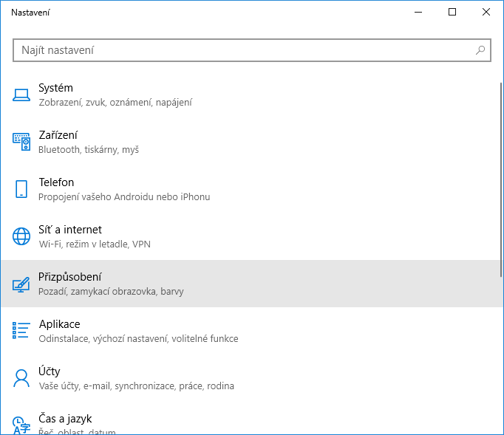Screen dimensions: 504x435
Task: Click the magnifier search icon
Action: pos(480,50)
